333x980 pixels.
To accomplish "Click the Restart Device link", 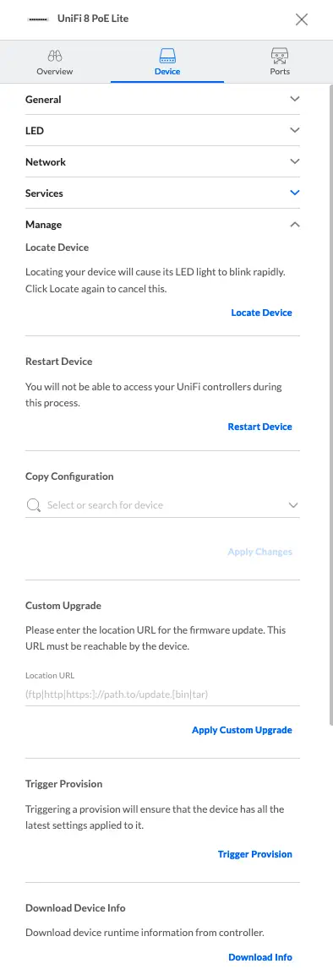I will tap(260, 427).
